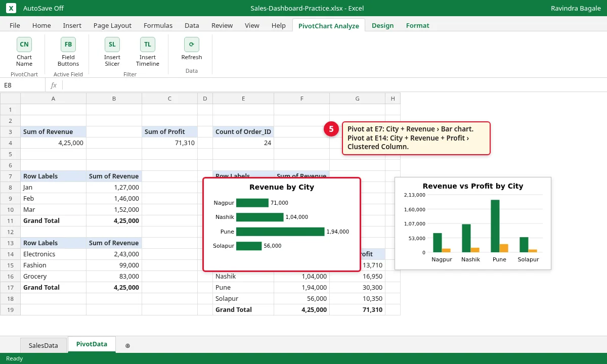Switch to the Insert ribbon tab
Image resolution: width=607 pixels, height=364 pixels.
[72, 25]
